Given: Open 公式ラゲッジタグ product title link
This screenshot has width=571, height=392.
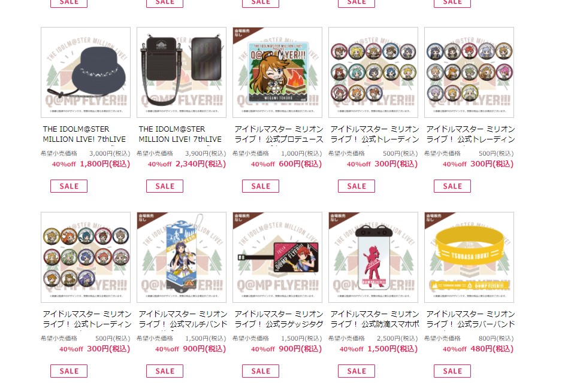Looking at the screenshot, I should 279,319.
